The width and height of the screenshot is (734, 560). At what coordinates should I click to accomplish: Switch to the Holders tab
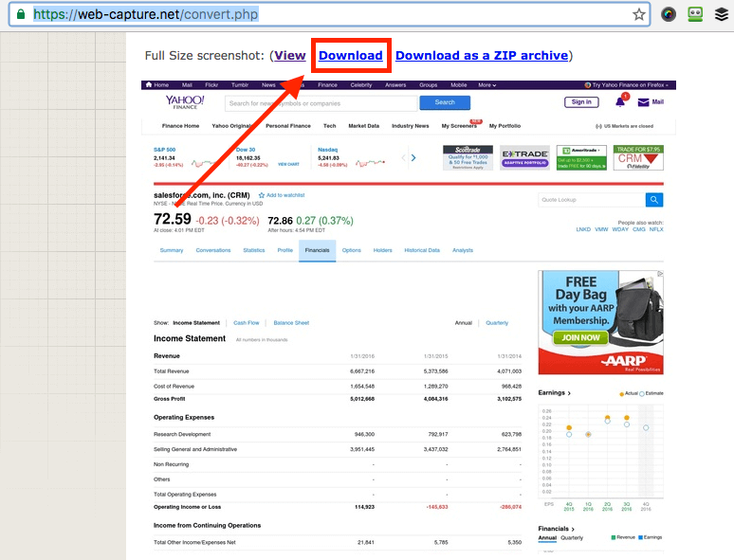coord(382,250)
